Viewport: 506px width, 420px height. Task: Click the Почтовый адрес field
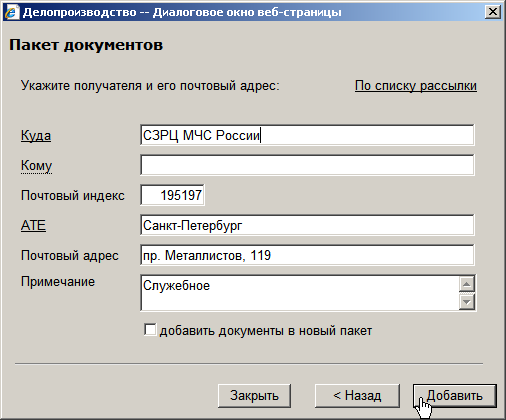307,255
